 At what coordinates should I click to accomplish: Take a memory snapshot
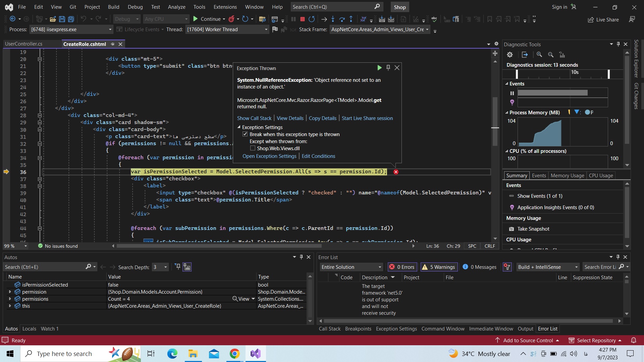533,229
